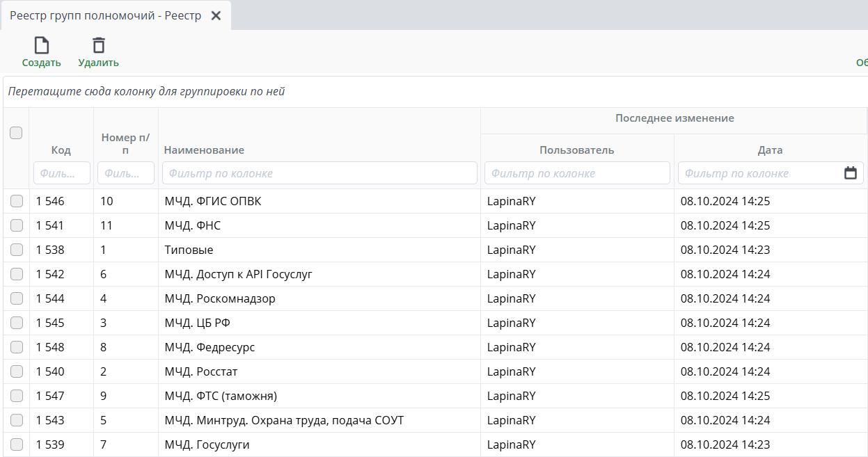Click the Создать new document icon
Viewport: 868px width, 457px height.
point(42,46)
